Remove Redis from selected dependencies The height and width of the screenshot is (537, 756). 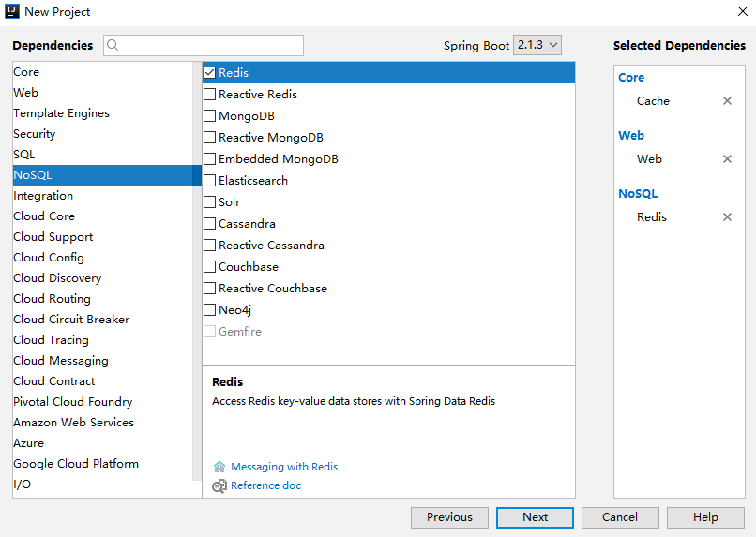(727, 217)
